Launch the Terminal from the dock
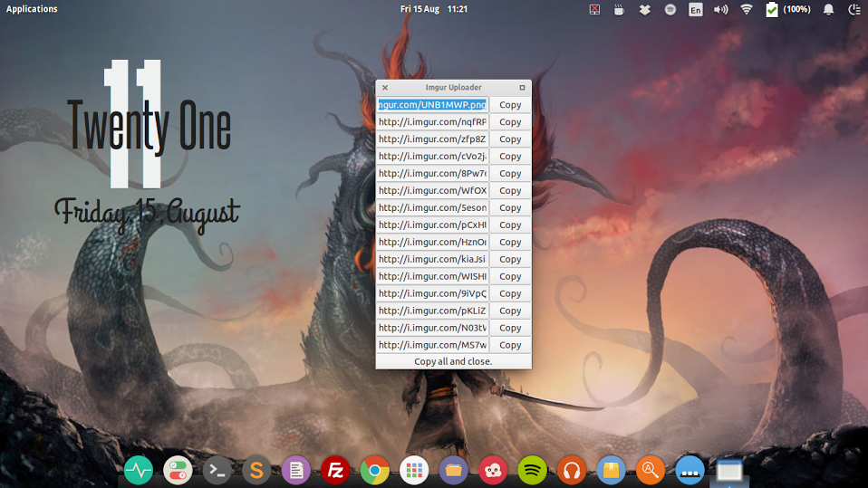The image size is (868, 488). [217, 470]
